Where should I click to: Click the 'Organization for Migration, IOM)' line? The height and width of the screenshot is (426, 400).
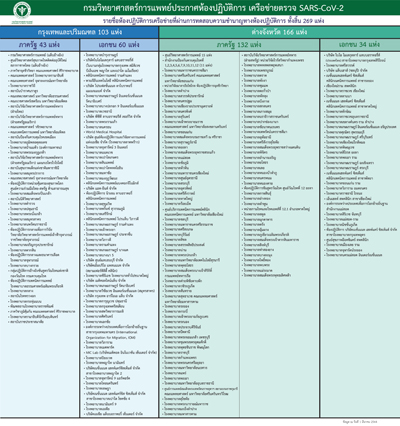coord(110,337)
